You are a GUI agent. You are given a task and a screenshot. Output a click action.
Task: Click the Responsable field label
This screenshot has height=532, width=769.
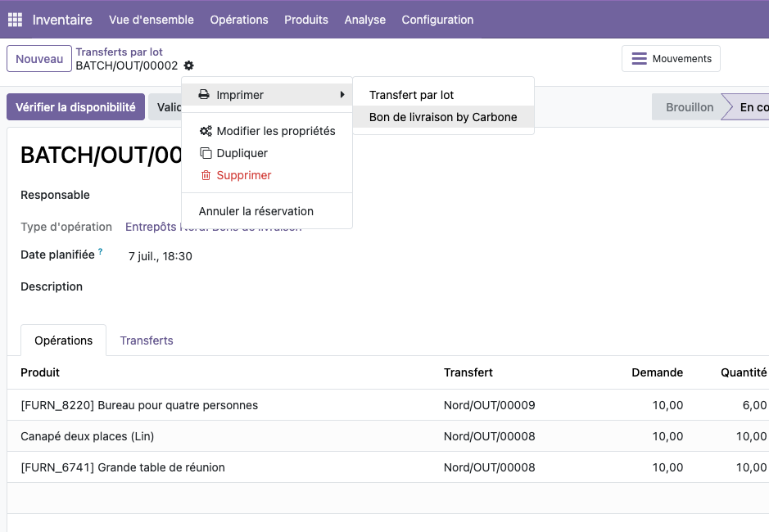coord(55,195)
